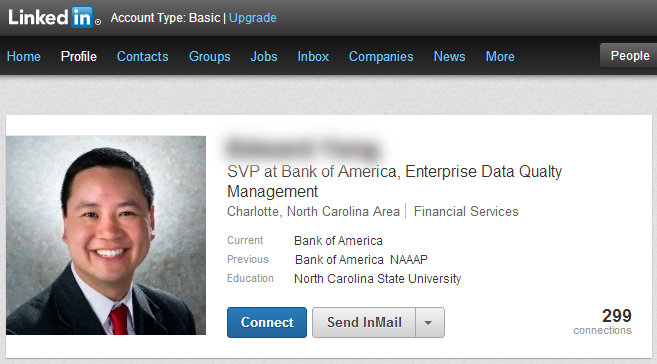Open the profile photo thumbnail
The image size is (657, 364).
click(106, 235)
